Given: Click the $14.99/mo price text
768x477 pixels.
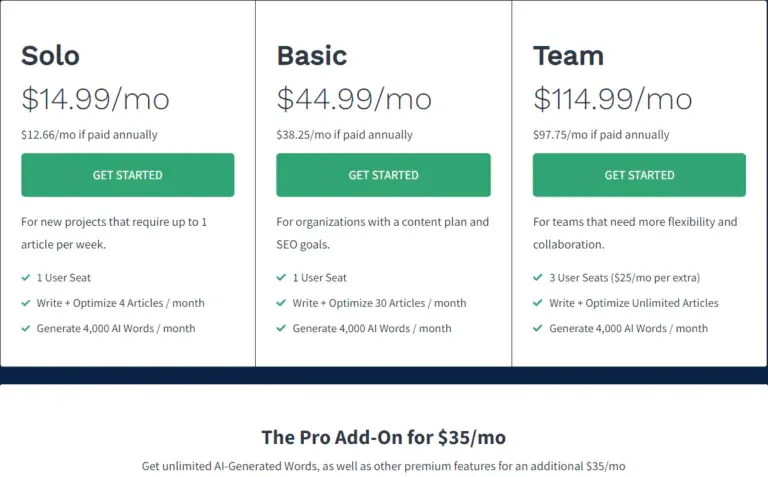Looking at the screenshot, I should tap(95, 99).
